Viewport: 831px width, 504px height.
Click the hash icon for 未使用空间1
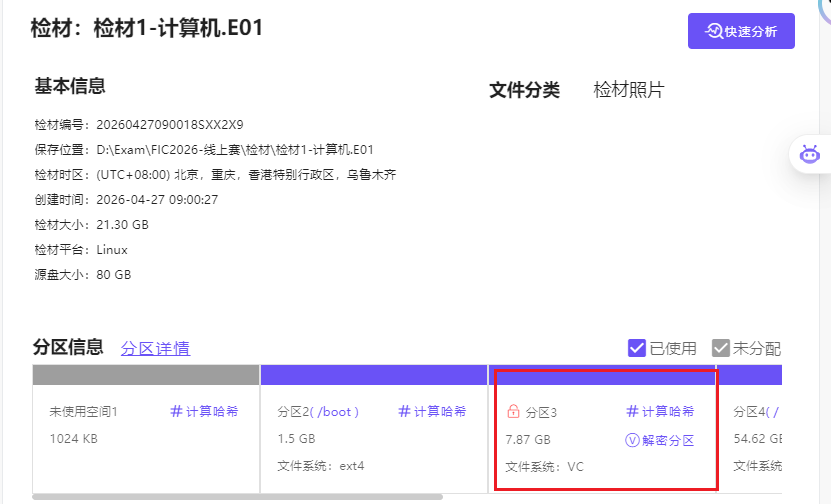176,411
